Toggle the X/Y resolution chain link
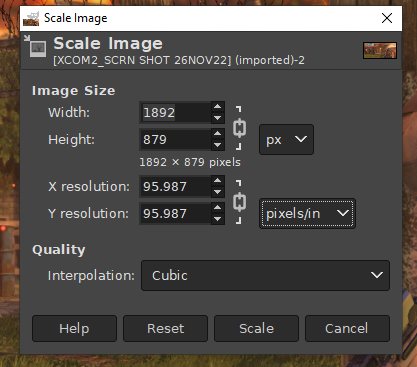 pos(239,202)
